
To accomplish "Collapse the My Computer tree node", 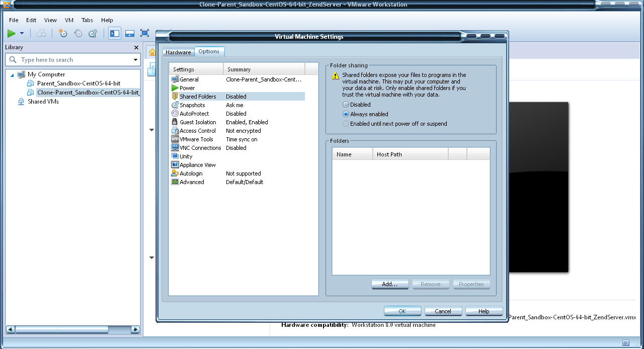I will [12, 74].
